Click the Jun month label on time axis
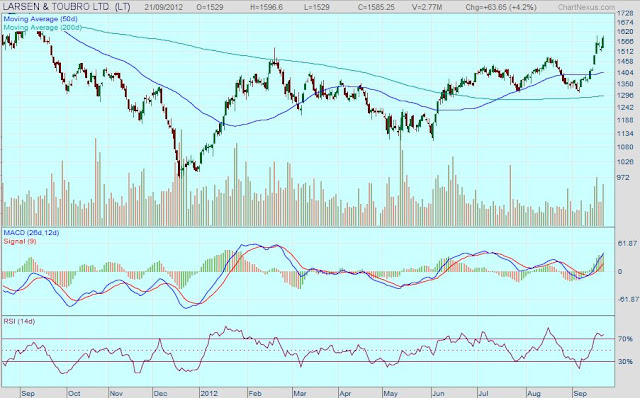 tap(438, 394)
